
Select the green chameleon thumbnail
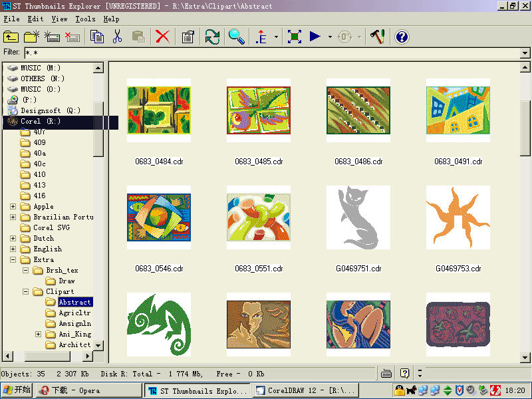(159, 325)
